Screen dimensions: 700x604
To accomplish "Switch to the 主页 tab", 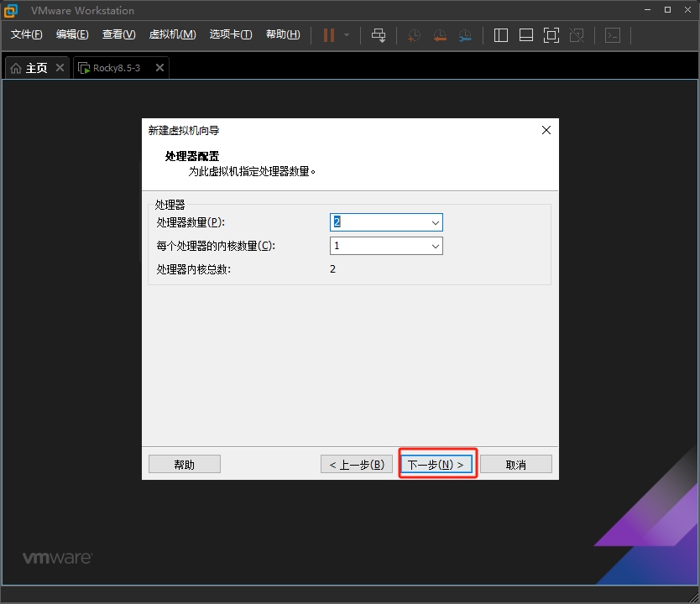I will (x=37, y=68).
